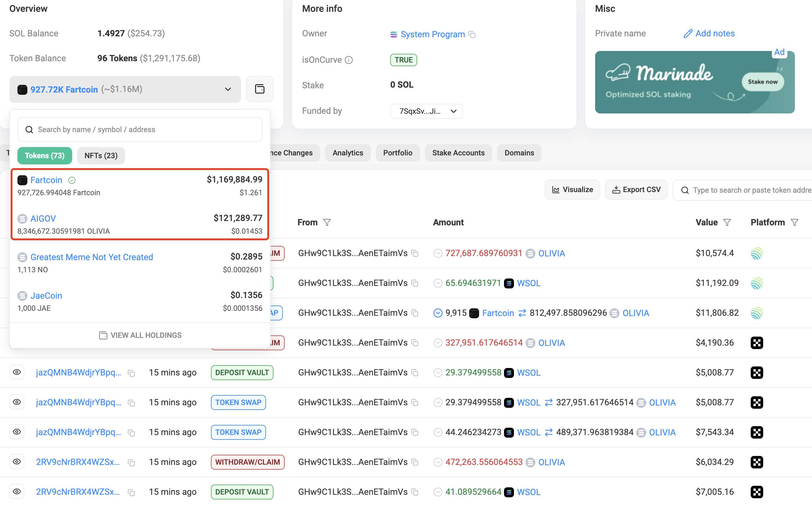Copy jazQMNB4WdjrYBpq signature in DEPOSIT VAULT row
This screenshot has width=812, height=506.
pyautogui.click(x=131, y=373)
